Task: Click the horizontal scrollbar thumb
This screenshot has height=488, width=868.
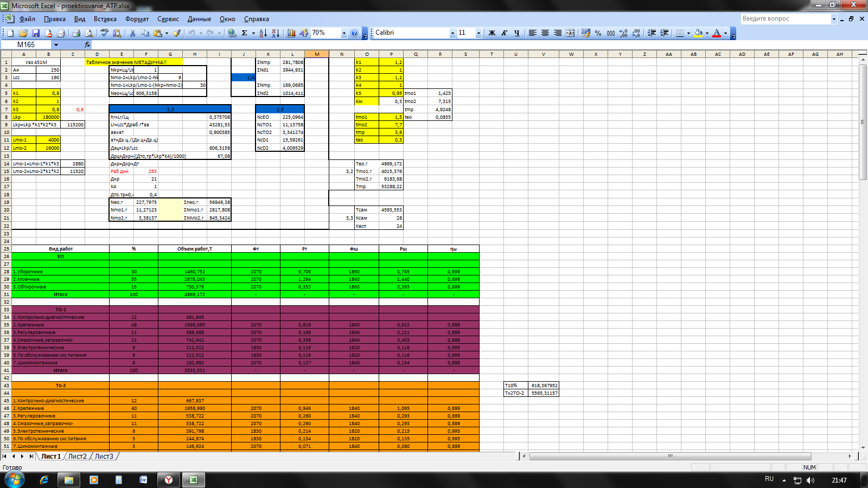Action: pyautogui.click(x=670, y=457)
